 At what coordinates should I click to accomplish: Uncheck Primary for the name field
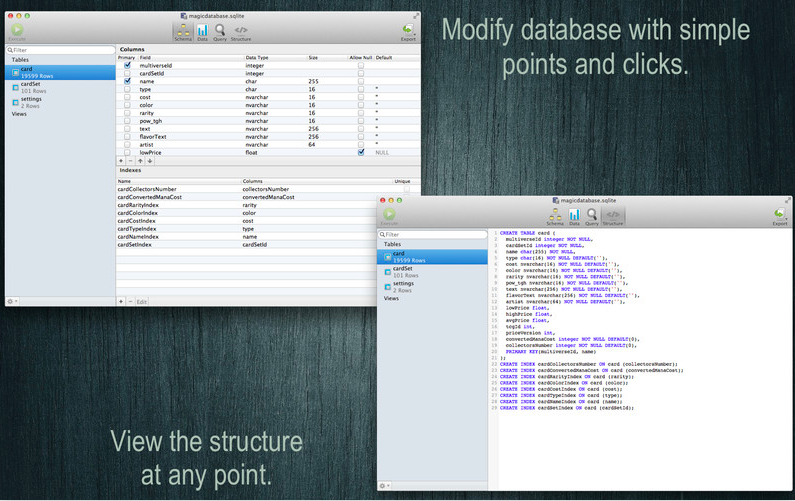(x=127, y=81)
